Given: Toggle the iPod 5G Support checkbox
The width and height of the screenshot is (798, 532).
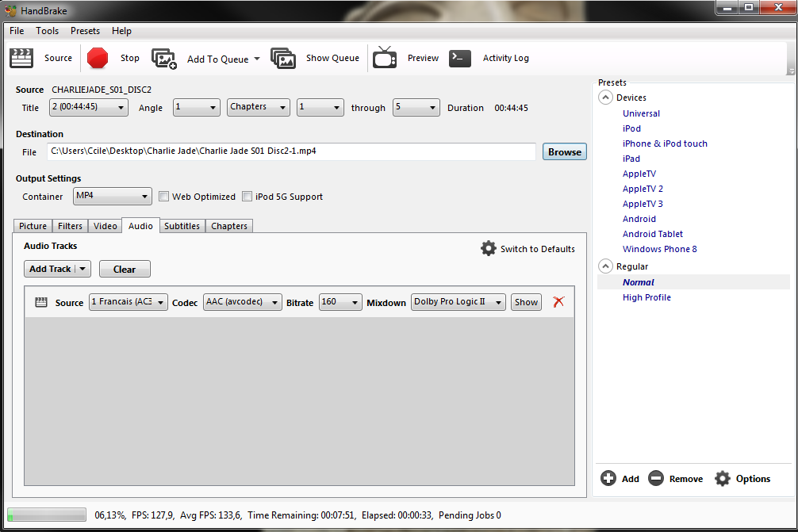Looking at the screenshot, I should 247,197.
